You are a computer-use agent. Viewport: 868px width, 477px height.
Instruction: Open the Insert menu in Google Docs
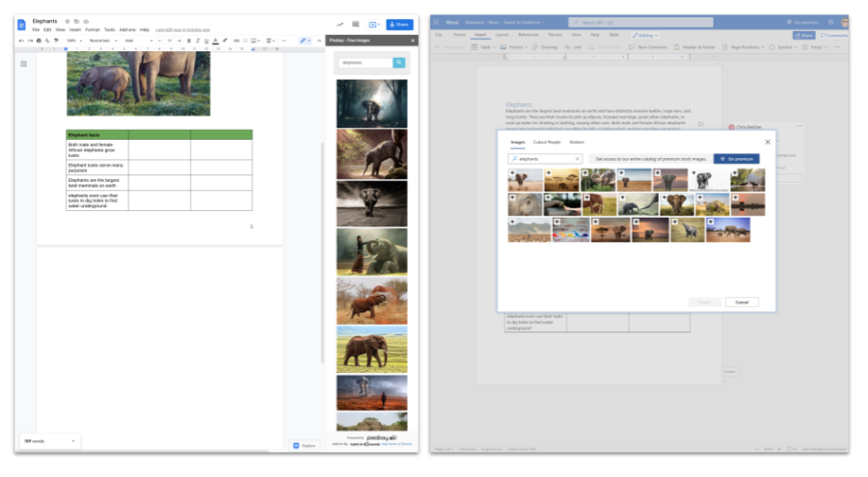coord(74,30)
